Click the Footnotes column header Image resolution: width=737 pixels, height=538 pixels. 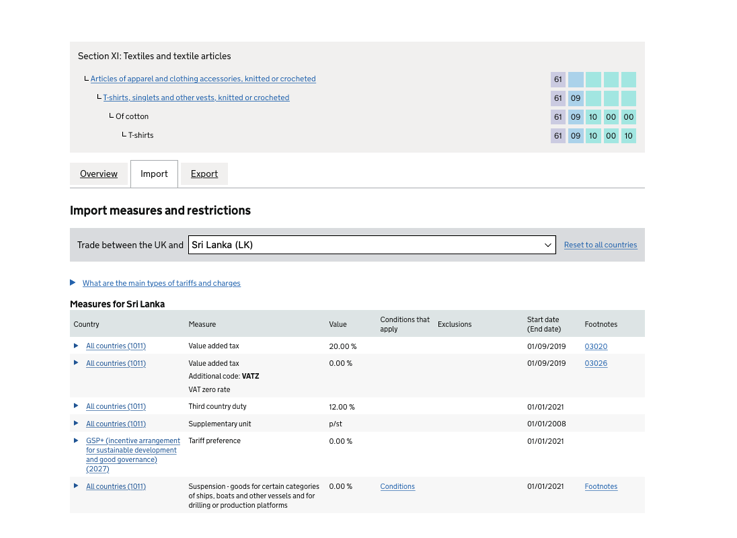[x=601, y=324]
